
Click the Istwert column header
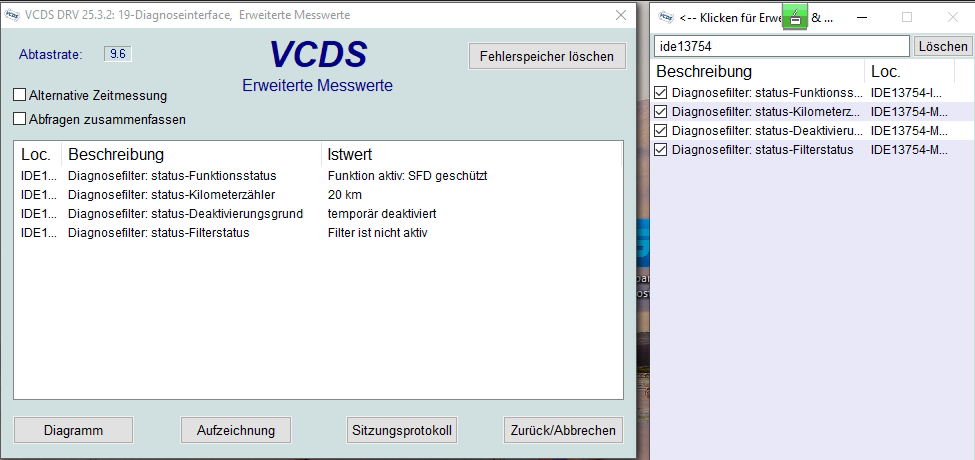point(471,154)
